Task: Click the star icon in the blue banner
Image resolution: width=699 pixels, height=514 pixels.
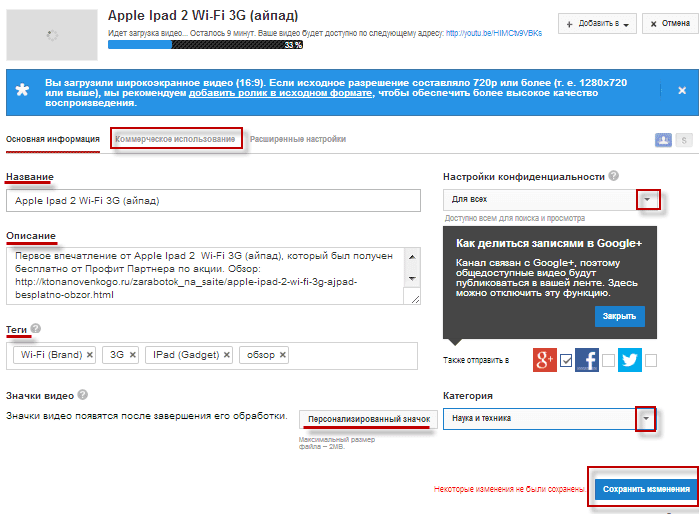Action: [22, 90]
